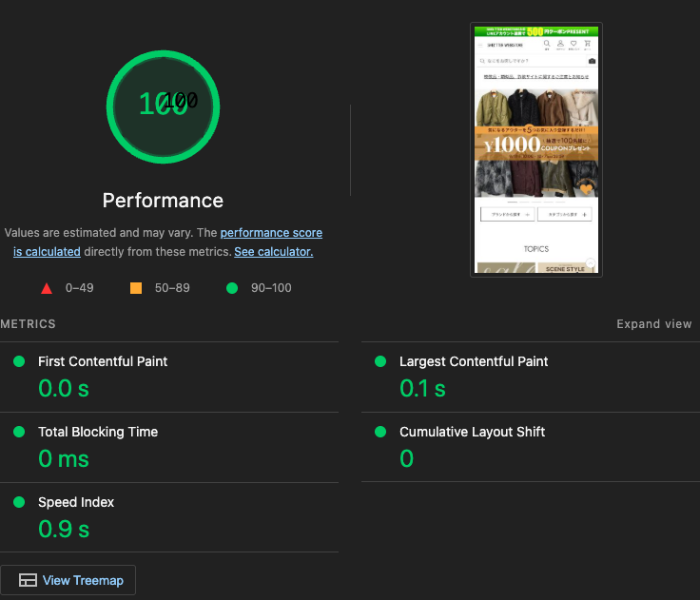Click the green circle 90–100 legend icon
The width and height of the screenshot is (700, 600).
click(232, 288)
